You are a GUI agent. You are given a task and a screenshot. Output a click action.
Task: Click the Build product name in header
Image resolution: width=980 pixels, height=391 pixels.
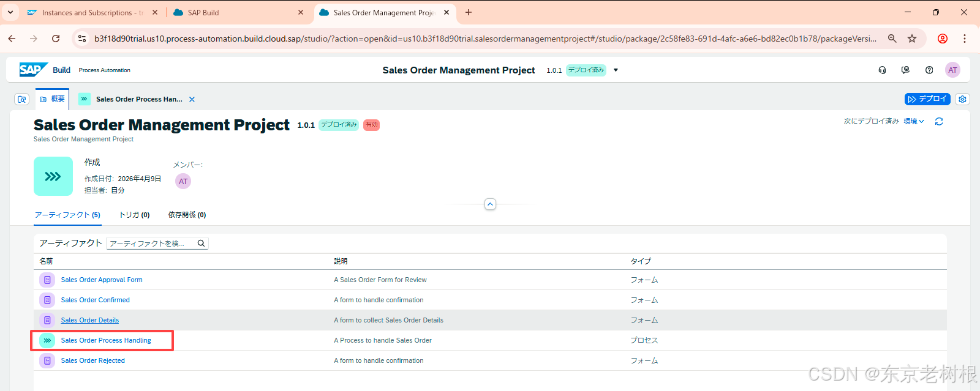(x=61, y=70)
